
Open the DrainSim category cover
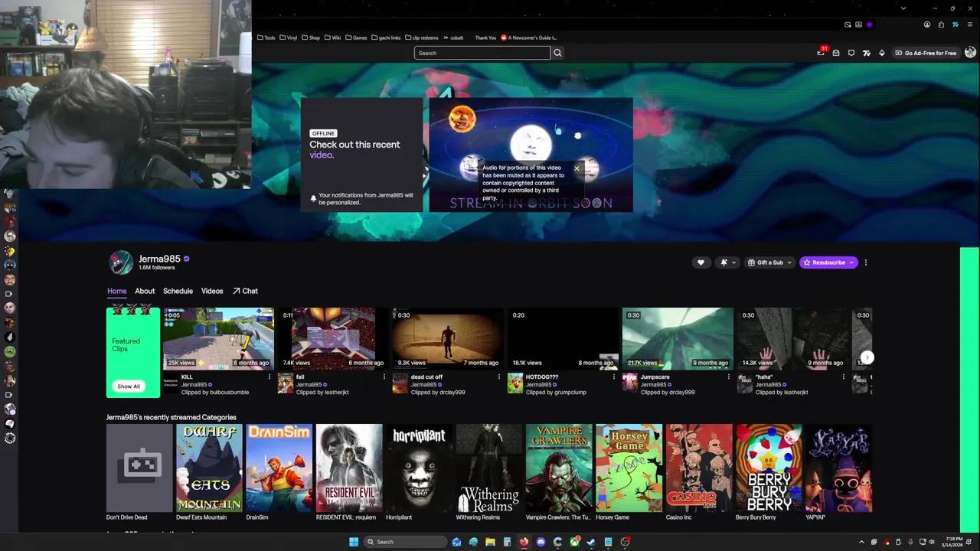point(279,468)
